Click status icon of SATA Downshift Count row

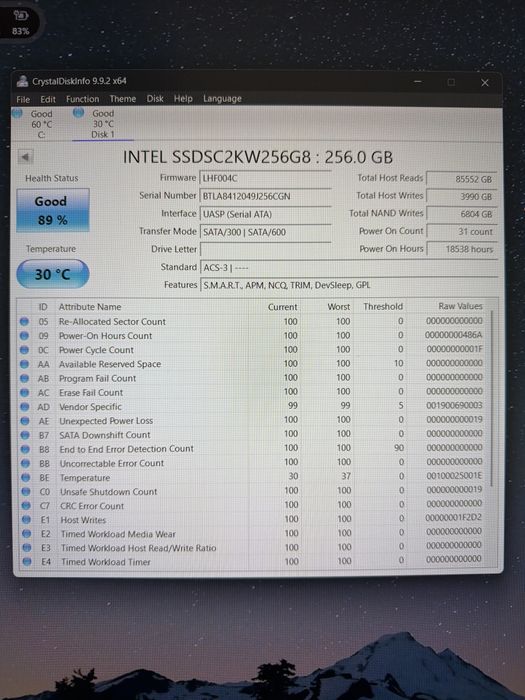[x=25, y=435]
